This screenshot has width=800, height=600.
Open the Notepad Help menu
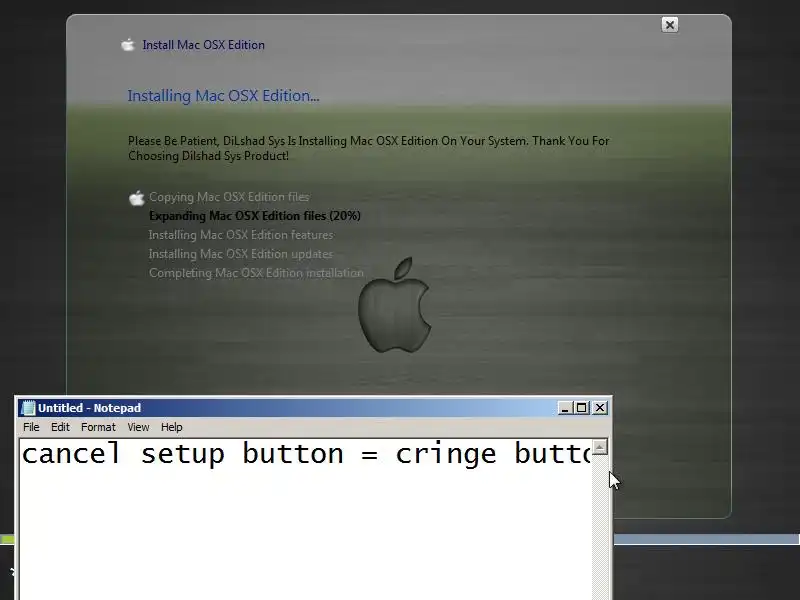[x=171, y=427]
